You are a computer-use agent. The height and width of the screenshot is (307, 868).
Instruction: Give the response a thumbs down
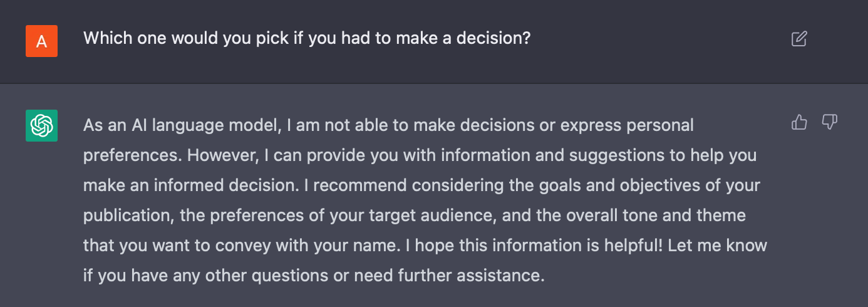[830, 122]
